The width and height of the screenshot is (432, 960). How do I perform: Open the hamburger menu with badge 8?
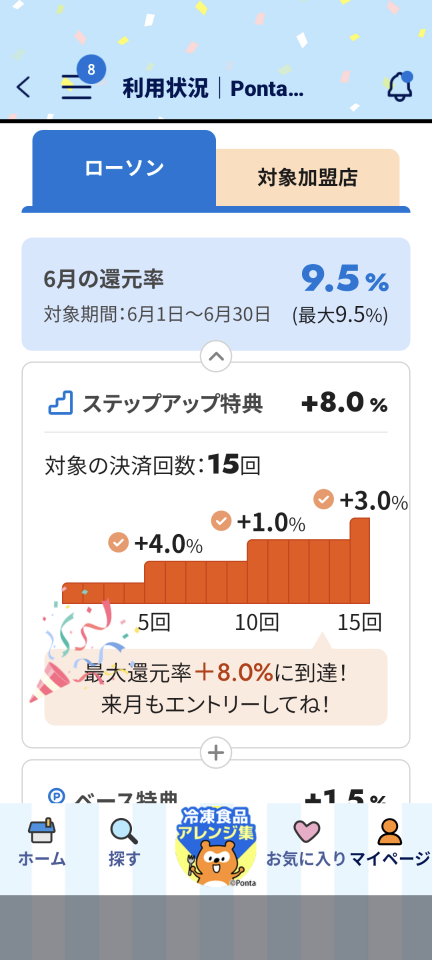click(x=77, y=87)
